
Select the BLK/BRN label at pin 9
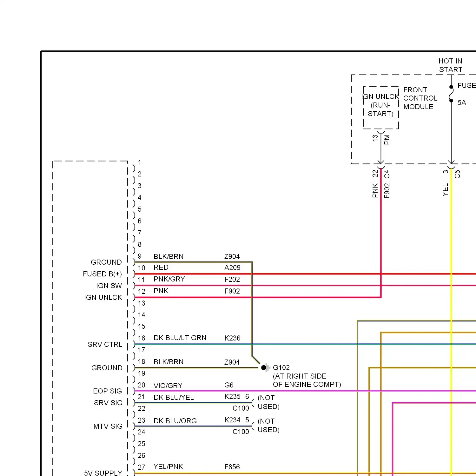tap(169, 256)
